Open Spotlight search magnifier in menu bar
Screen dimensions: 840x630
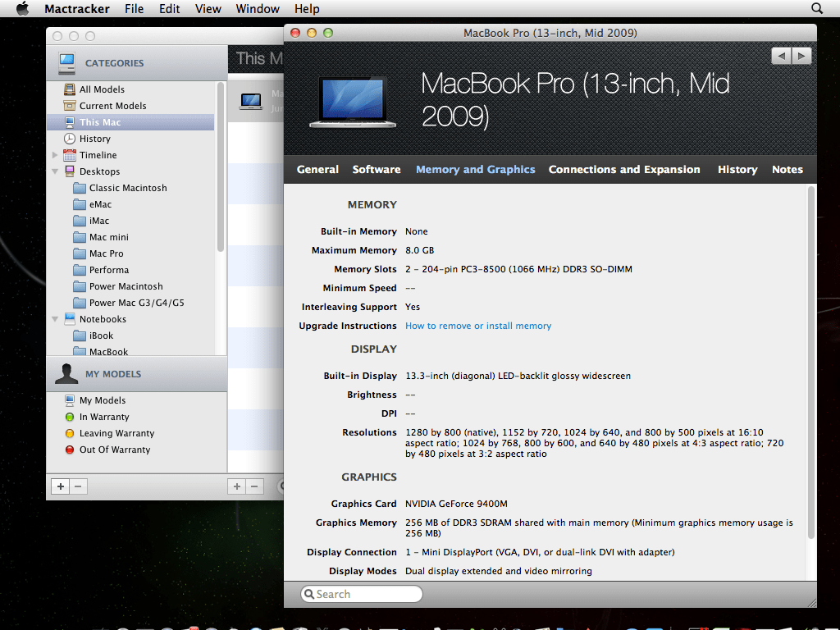click(x=817, y=8)
